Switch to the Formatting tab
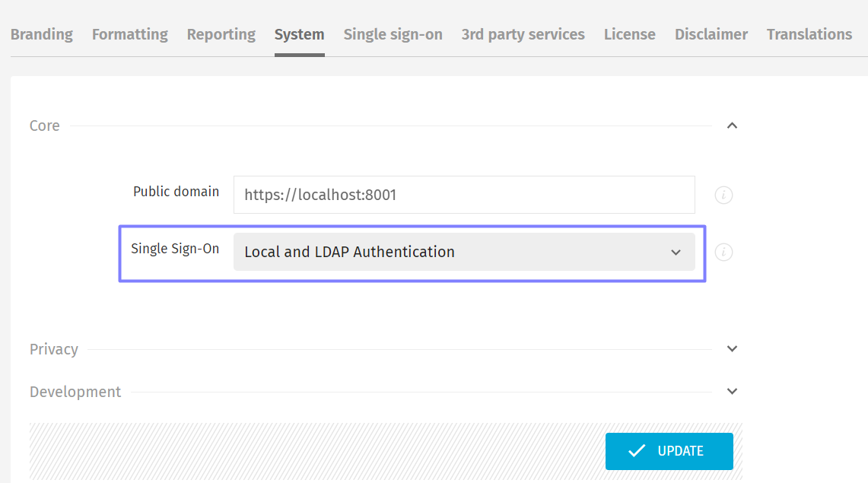868x483 pixels. coord(129,34)
